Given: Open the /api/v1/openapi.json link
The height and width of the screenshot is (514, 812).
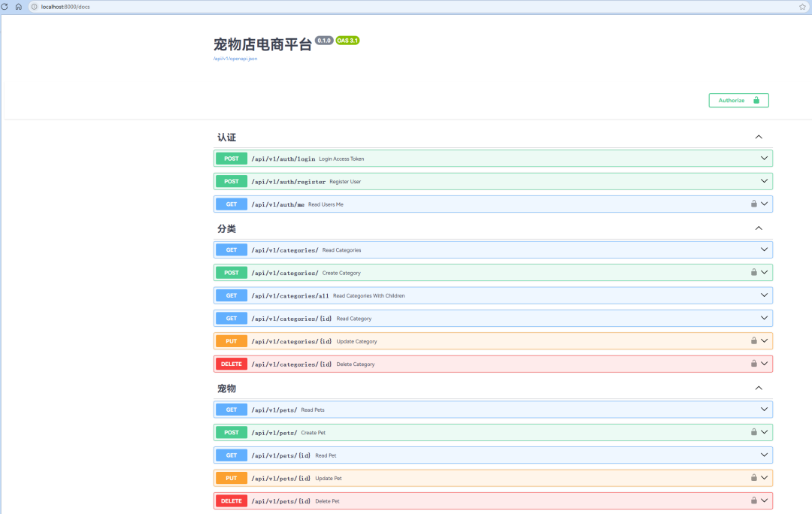Looking at the screenshot, I should (235, 59).
